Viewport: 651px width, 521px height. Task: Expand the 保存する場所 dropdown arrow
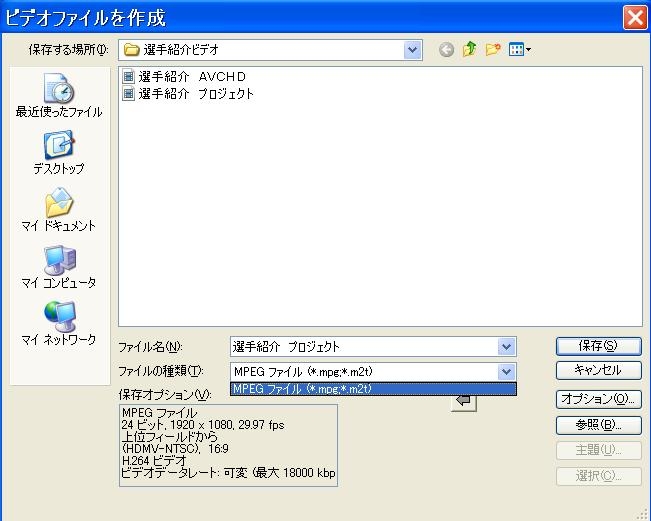[x=413, y=50]
